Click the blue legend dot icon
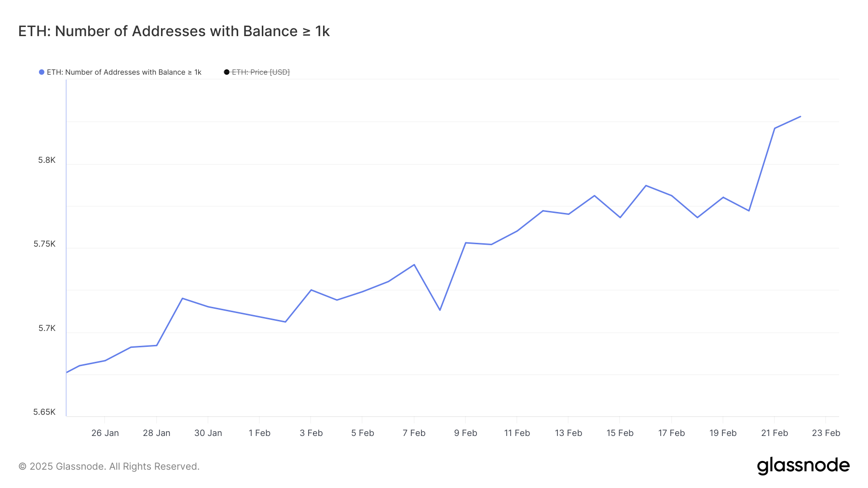This screenshot has height=488, width=868. pos(41,72)
